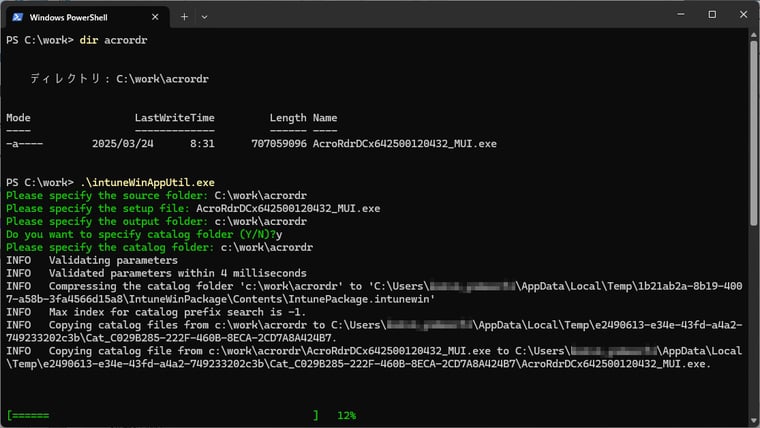Click the '.\intuneWinAppUtil.exe' command
760x428 pixels.
147,183
